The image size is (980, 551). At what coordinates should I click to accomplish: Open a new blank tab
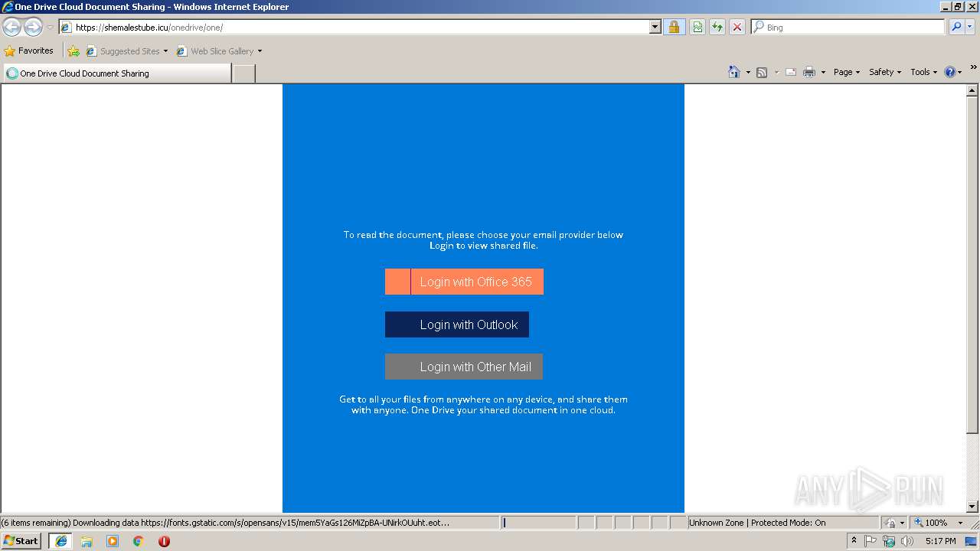click(x=243, y=73)
